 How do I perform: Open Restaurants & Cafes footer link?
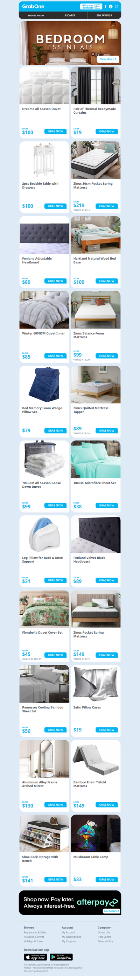[x=35, y=932]
